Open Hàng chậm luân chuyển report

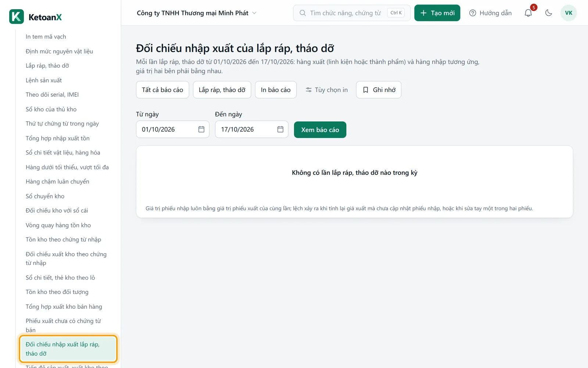click(57, 182)
